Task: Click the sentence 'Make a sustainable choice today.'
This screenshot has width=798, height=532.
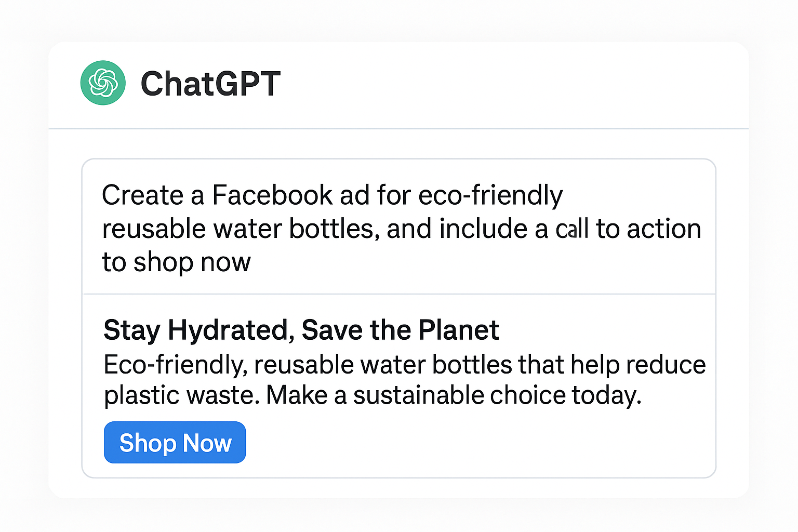Action: click(454, 395)
